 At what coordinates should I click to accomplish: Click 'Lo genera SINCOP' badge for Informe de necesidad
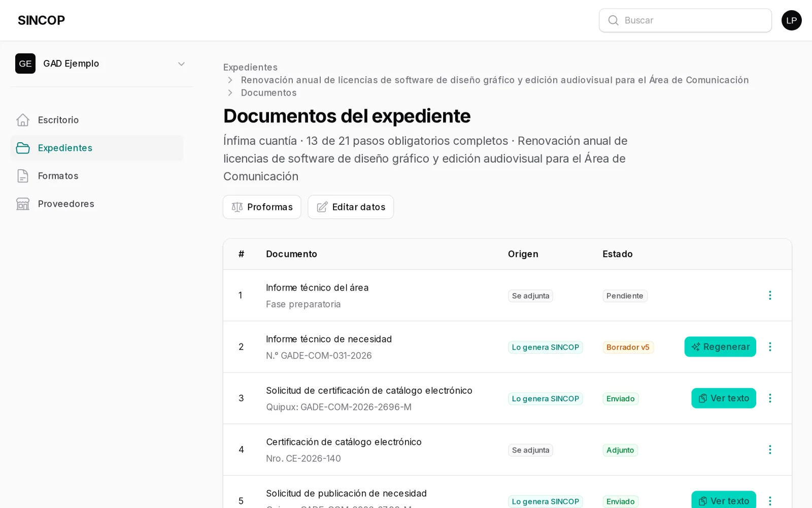545,347
